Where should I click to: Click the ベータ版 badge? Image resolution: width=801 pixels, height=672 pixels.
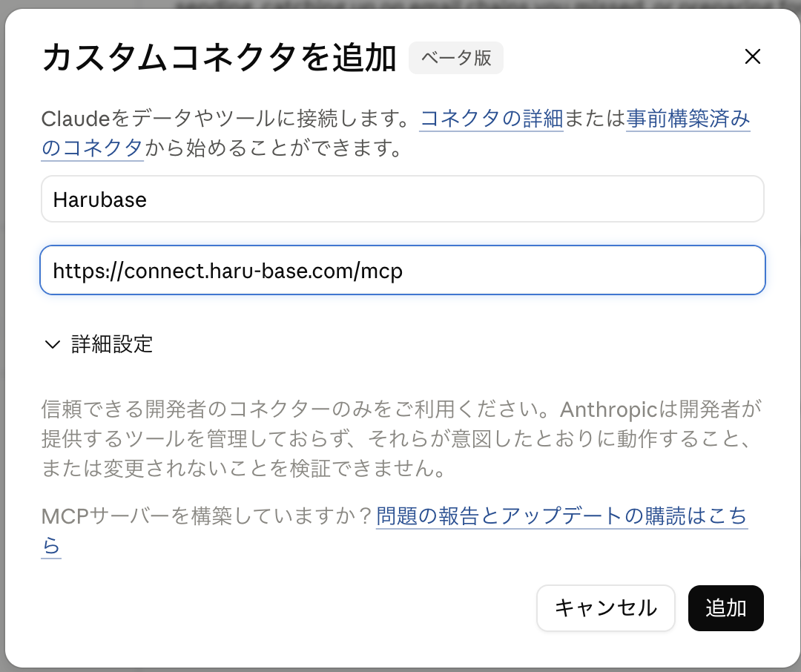pos(455,58)
